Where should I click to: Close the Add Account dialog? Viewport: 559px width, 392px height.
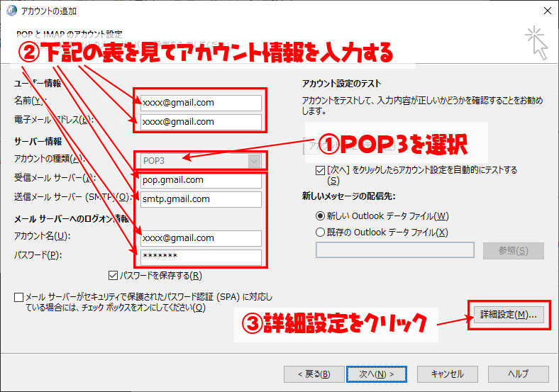click(x=548, y=11)
